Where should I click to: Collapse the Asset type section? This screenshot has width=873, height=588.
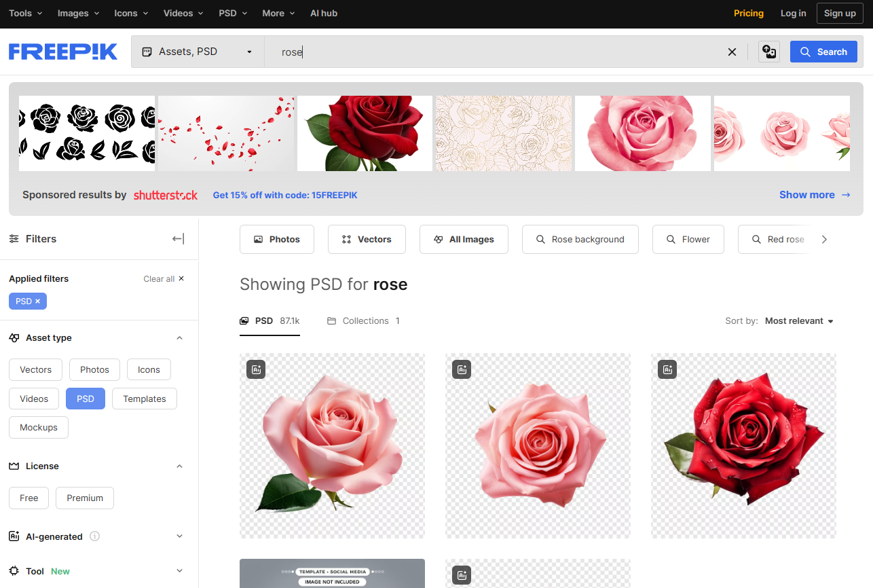pos(179,338)
